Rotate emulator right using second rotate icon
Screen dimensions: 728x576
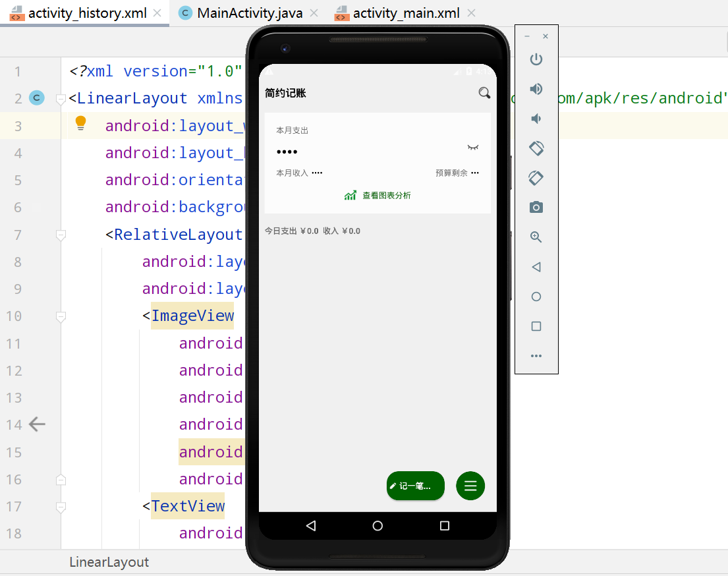(x=536, y=178)
